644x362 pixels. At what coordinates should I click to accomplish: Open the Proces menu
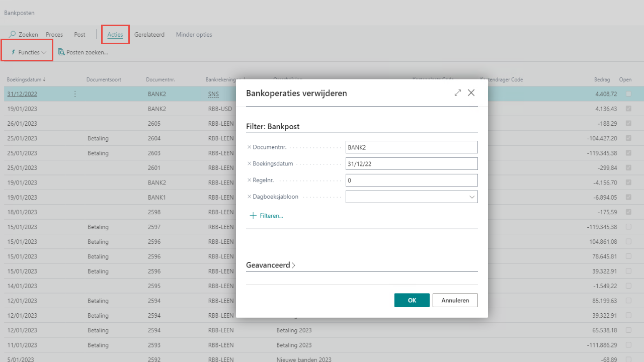point(54,35)
